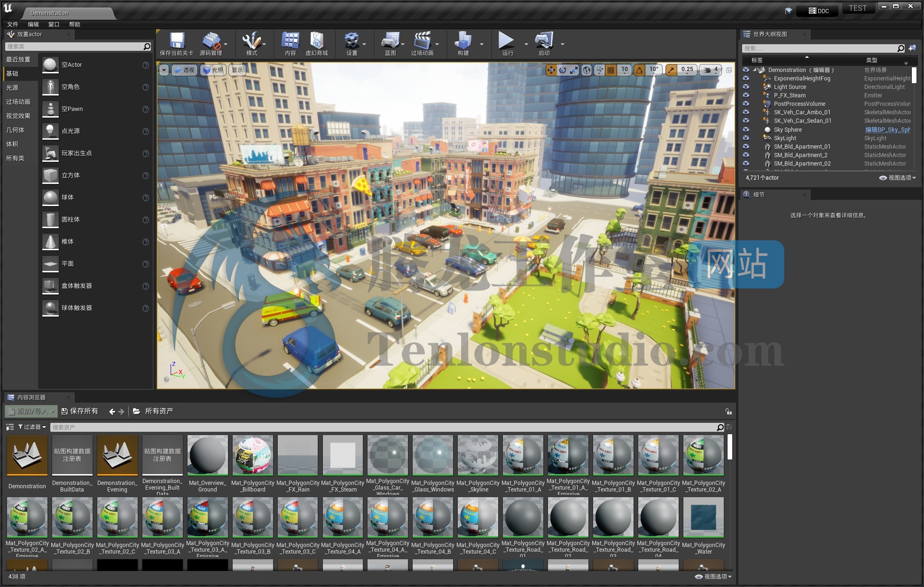Click the Perspective (透视) viewport button
The height and width of the screenshot is (587, 924).
[184, 70]
